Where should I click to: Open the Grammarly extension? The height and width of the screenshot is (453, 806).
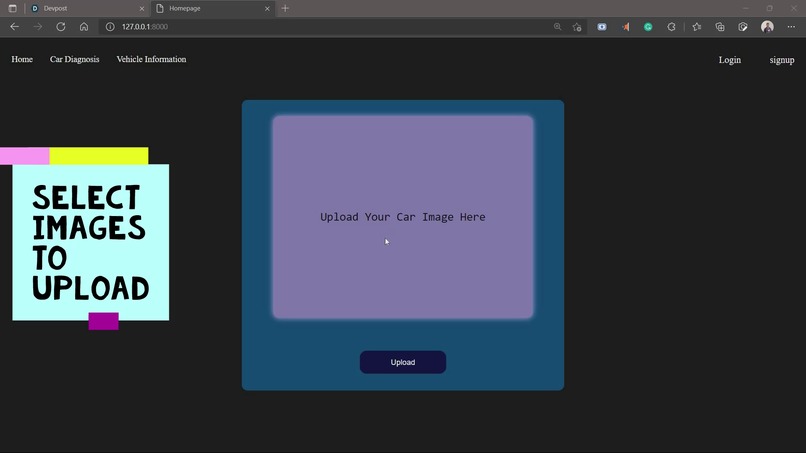click(x=648, y=27)
